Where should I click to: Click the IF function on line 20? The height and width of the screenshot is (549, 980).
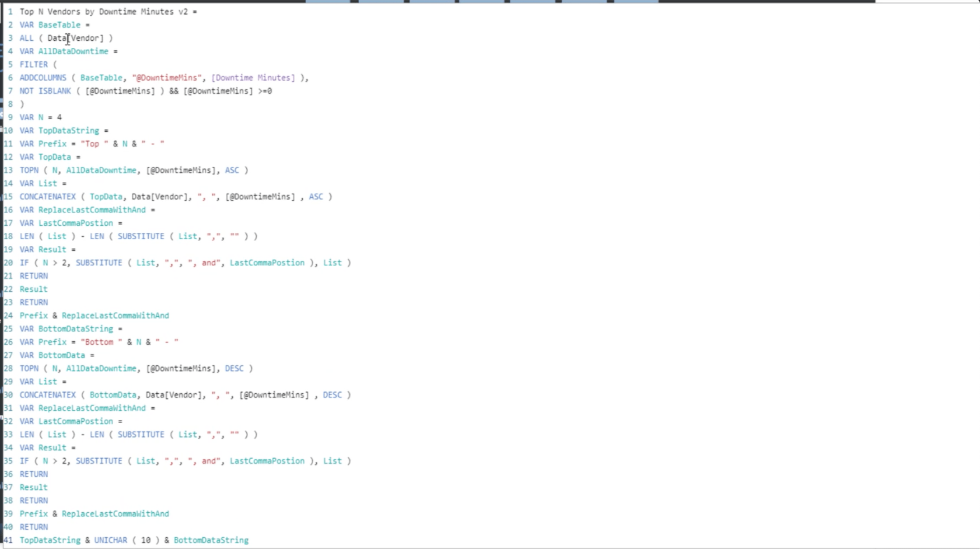point(24,263)
